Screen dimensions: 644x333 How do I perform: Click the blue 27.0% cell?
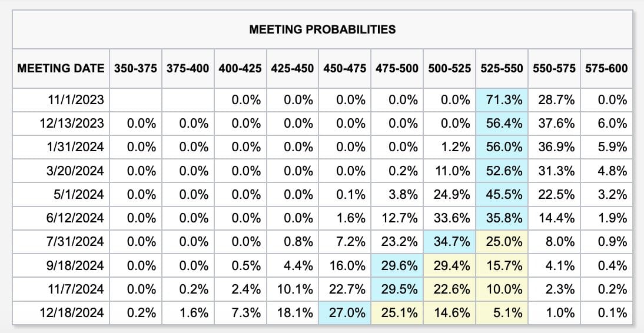(x=344, y=313)
